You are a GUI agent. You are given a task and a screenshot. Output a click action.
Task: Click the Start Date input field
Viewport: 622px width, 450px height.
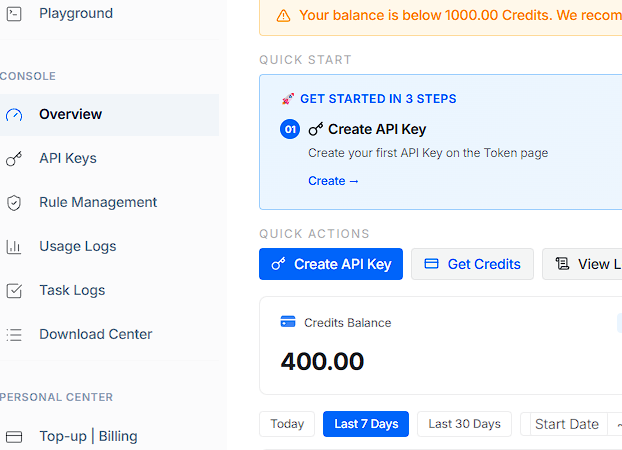click(566, 424)
